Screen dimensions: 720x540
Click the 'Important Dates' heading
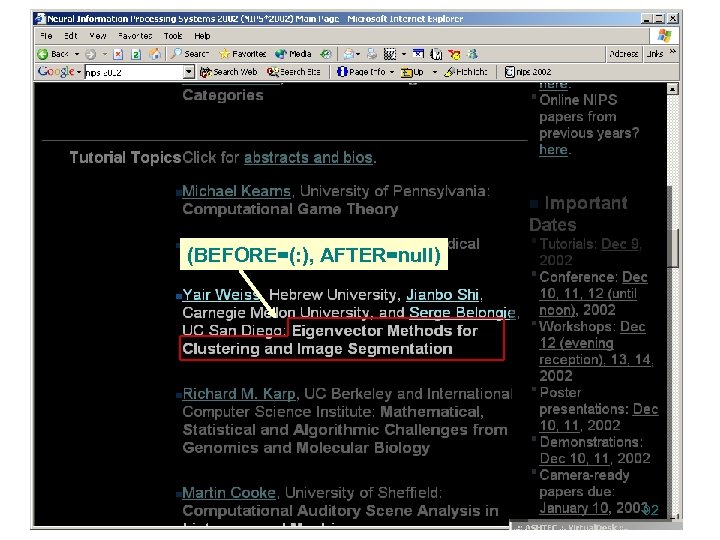(579, 214)
